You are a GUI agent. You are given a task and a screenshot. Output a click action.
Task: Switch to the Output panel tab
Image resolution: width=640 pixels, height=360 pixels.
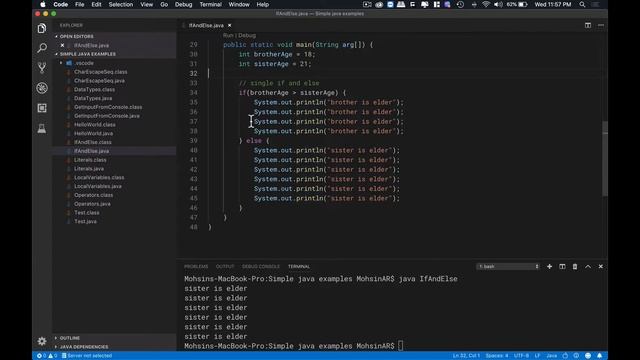coord(225,267)
